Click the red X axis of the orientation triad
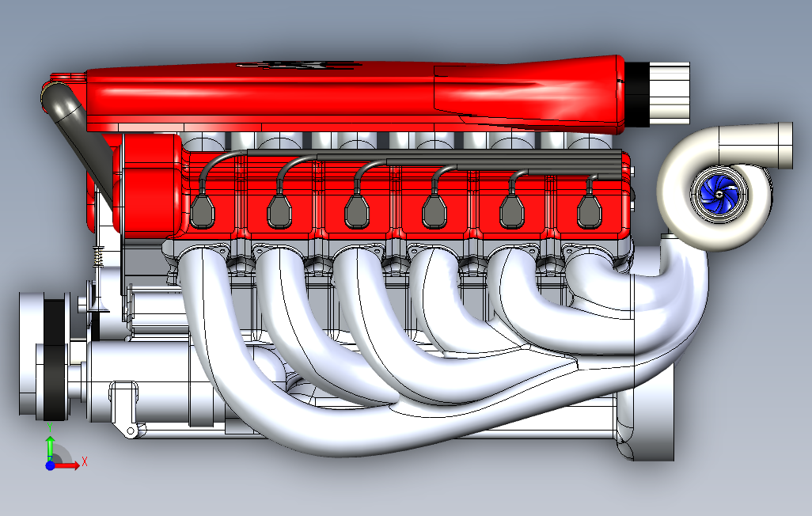This screenshot has width=812, height=516. pos(67,465)
